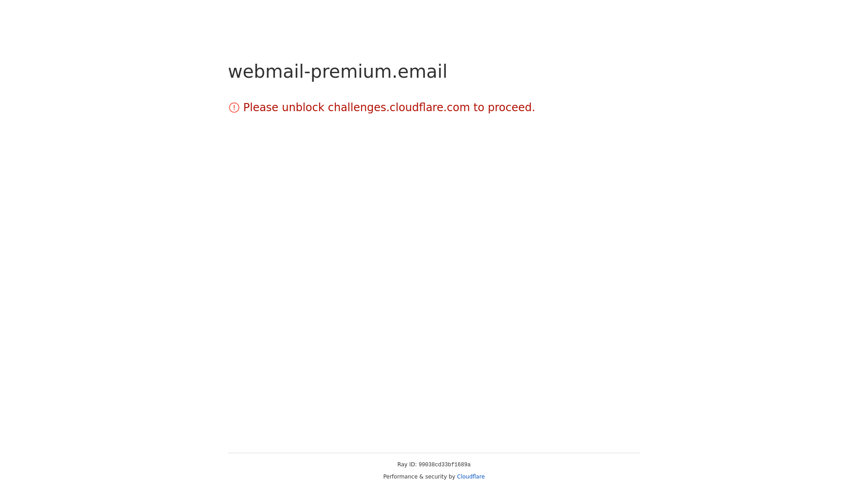
Task: Click the "webmail" part of the heading
Action: coord(266,71)
